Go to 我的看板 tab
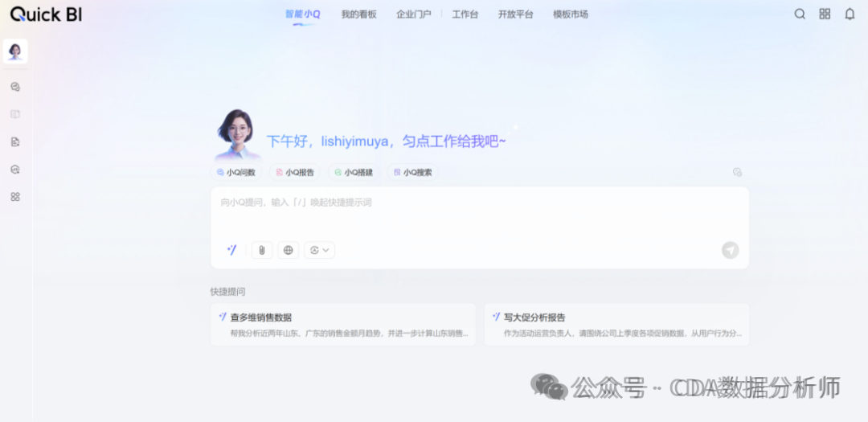868x422 pixels. pyautogui.click(x=358, y=14)
